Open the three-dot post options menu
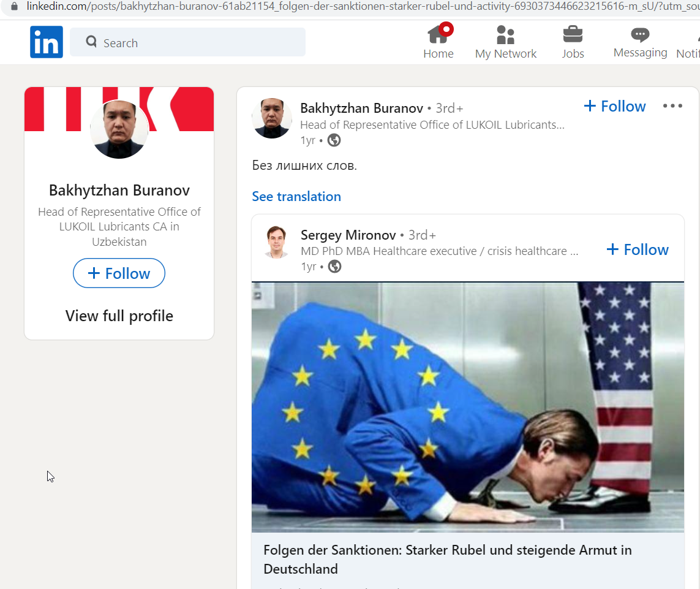700x589 pixels. click(672, 106)
